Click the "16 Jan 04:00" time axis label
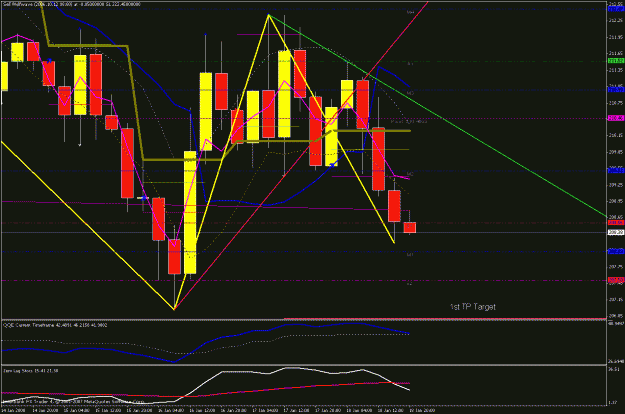 pyautogui.click(x=171, y=410)
